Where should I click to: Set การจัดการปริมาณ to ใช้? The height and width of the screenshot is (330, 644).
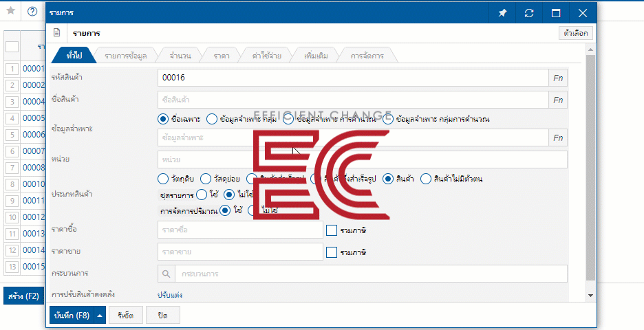click(x=225, y=210)
